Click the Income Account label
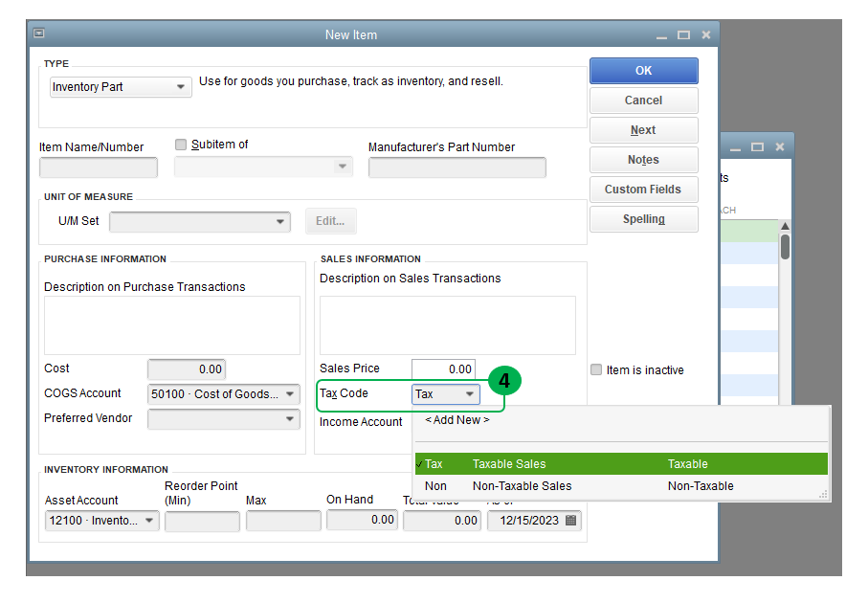 click(x=361, y=422)
